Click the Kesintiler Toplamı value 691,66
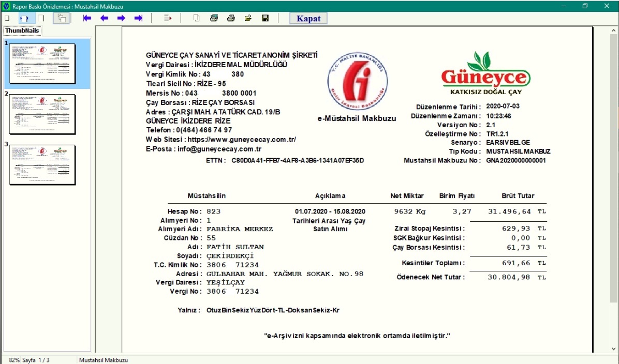Screen dimensions: 619x364 [x=517, y=263]
